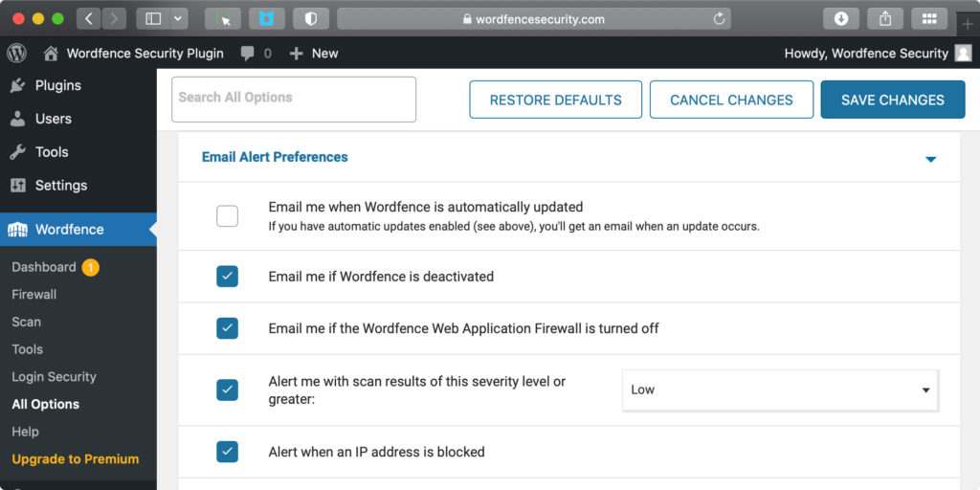Open the severity level Low dropdown
The width and height of the screenshot is (980, 490).
coord(780,390)
